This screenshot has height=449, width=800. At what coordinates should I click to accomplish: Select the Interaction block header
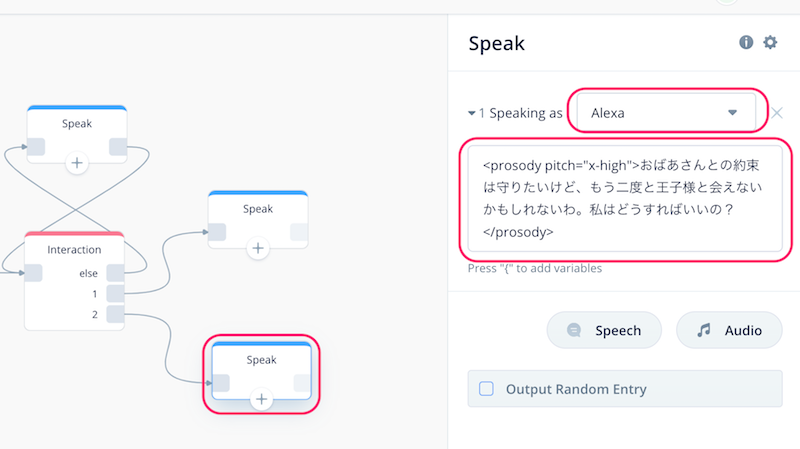click(x=74, y=249)
